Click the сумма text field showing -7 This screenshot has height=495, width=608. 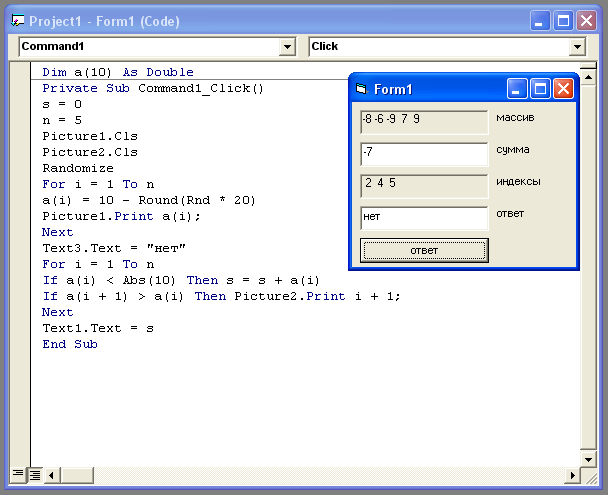424,154
